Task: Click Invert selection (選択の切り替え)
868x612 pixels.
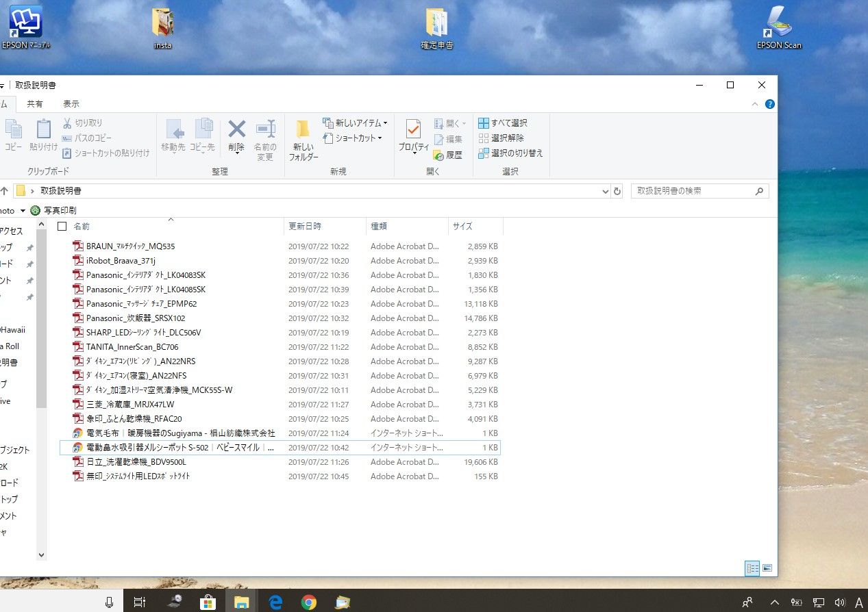Action: (511, 153)
